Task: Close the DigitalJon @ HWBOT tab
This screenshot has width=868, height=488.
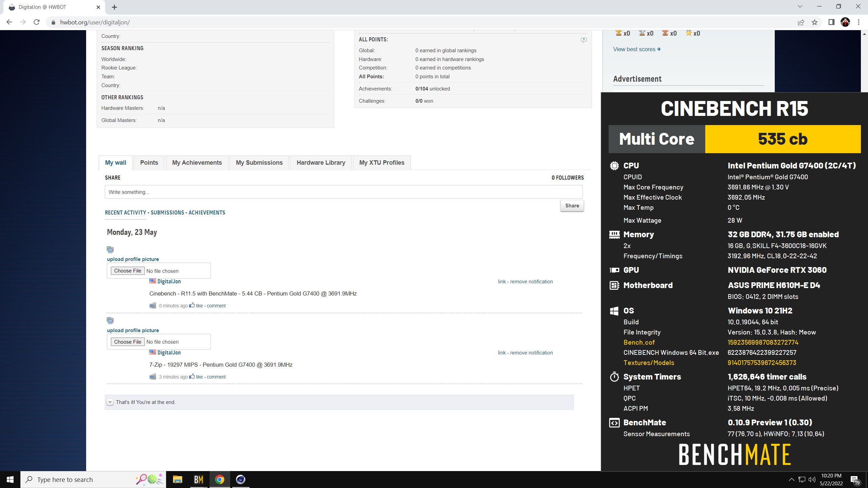Action: point(98,7)
